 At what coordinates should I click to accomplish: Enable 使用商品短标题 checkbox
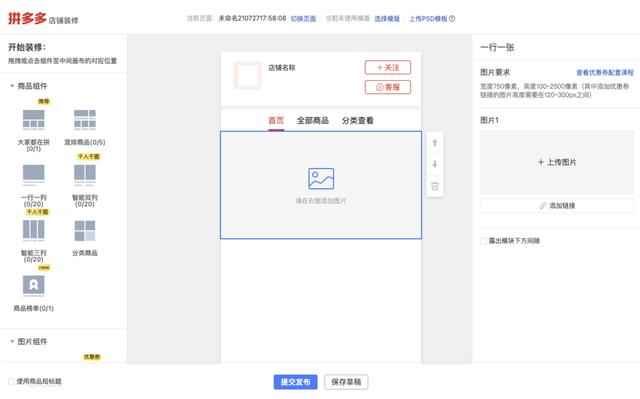click(11, 381)
